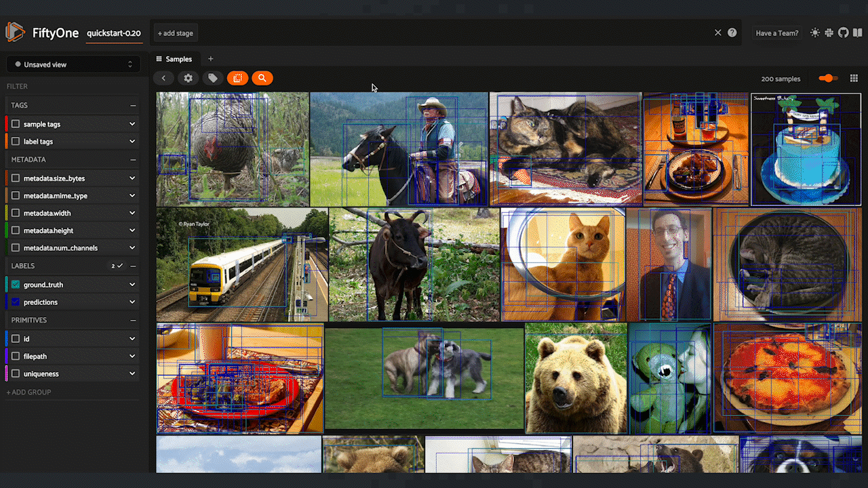Open the help question mark icon
This screenshot has height=488, width=868.
tap(732, 33)
